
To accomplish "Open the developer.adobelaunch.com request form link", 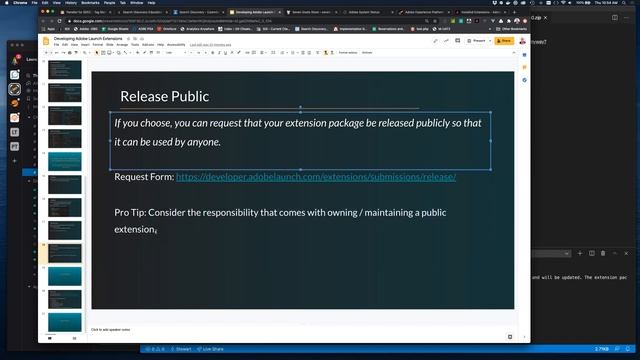I will click(316, 177).
